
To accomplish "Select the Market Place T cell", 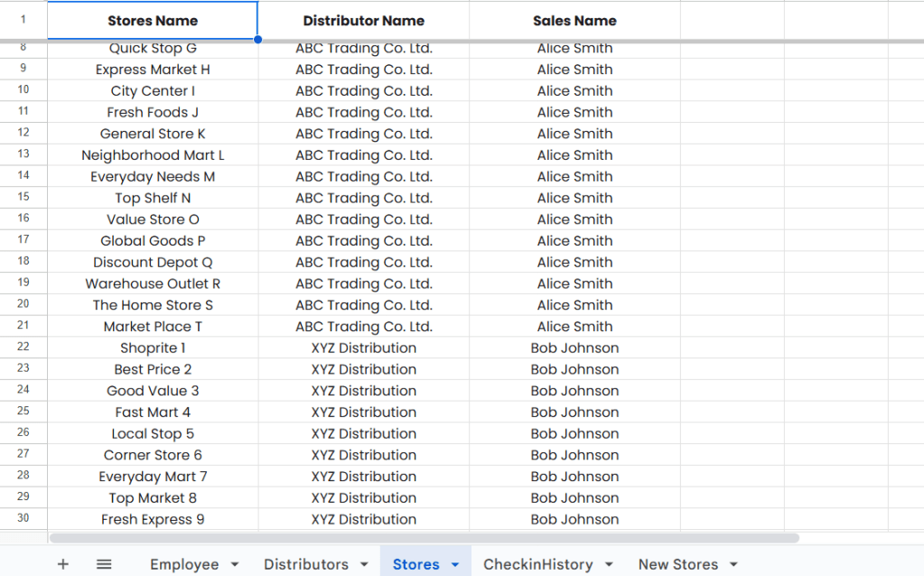I will pyautogui.click(x=153, y=327).
